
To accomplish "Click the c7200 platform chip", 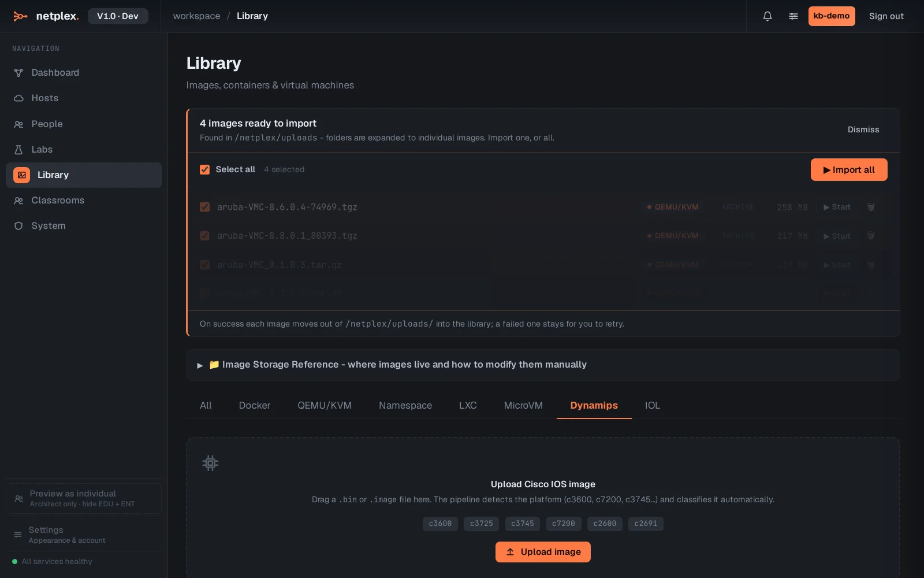I will pos(564,524).
